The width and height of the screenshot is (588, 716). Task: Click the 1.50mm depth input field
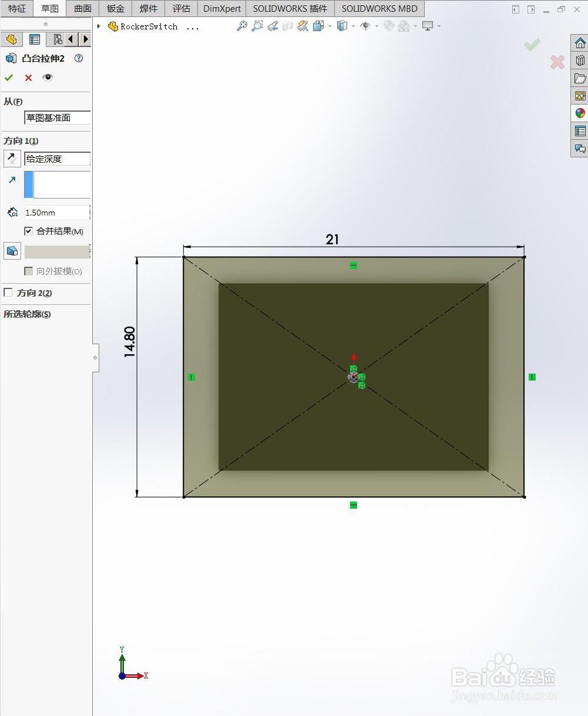56,213
